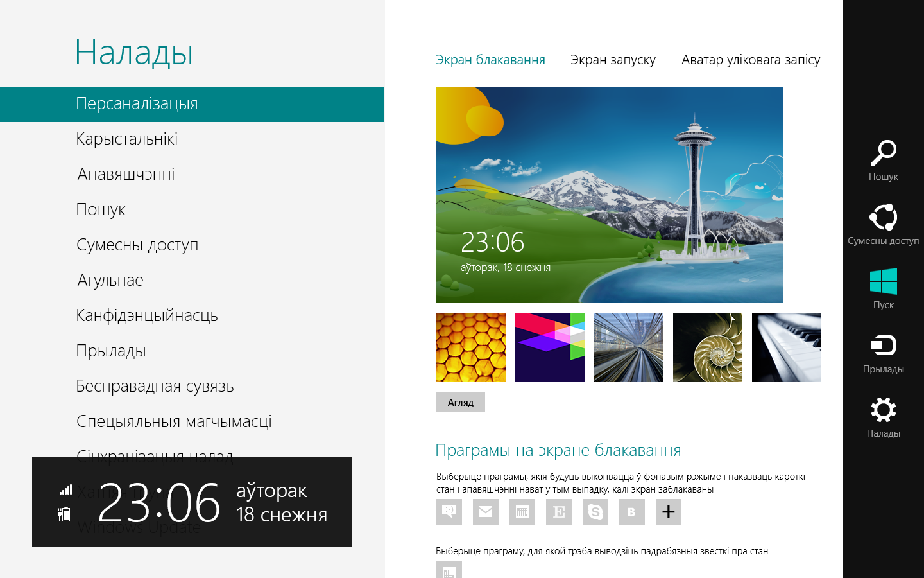The image size is (924, 578).
Task: Open the Прылады devices charm
Action: (883, 353)
